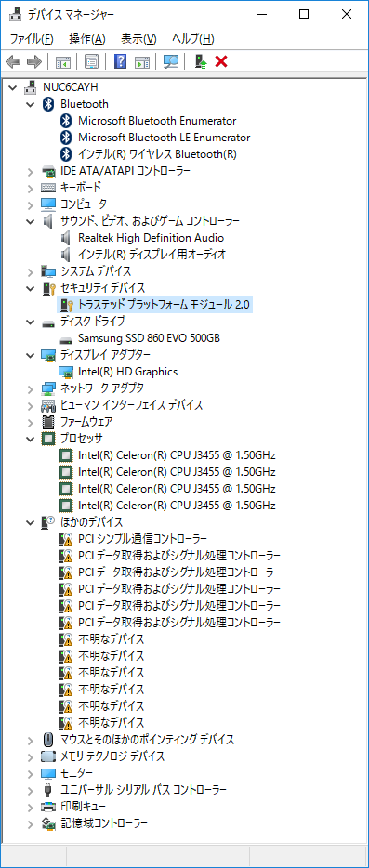Viewport: 369px width, 868px height.
Task: Click the computer icon of NUC6CAYH root
Action: (31, 87)
